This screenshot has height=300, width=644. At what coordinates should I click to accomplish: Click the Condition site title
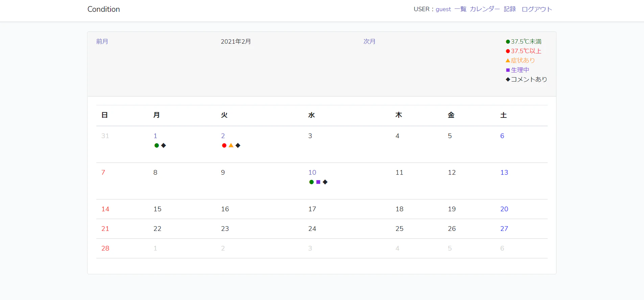tap(103, 9)
